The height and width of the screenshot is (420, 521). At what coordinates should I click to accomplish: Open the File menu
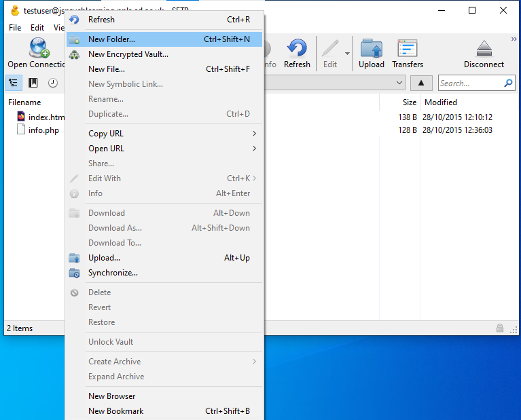(x=15, y=28)
